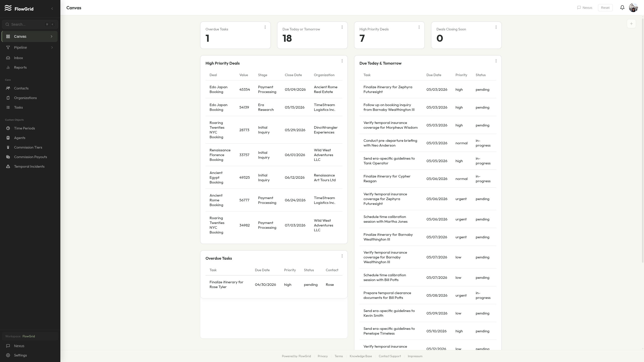644x362 pixels.
Task: Expand the Pipeline submenu chevron
Action: coord(52,48)
